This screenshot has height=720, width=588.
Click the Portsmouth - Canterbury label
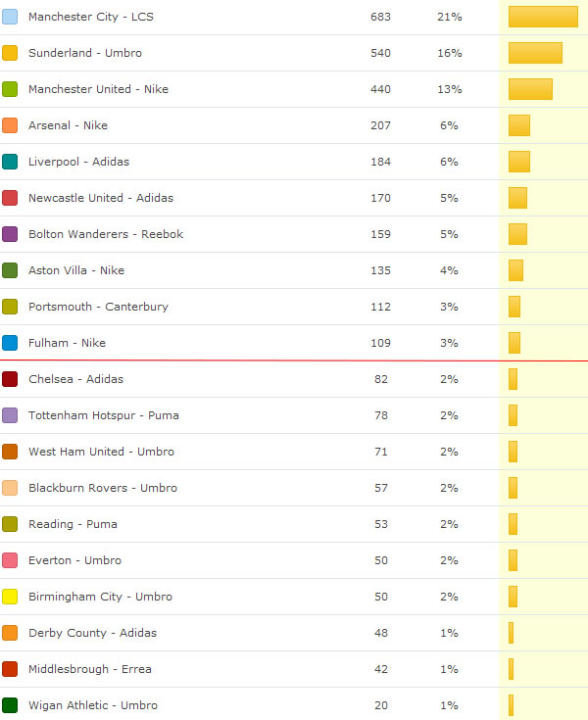[x=98, y=307]
